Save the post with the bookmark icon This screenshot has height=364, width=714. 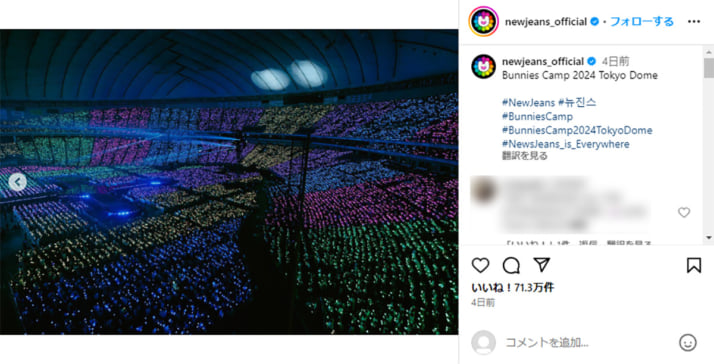click(694, 265)
